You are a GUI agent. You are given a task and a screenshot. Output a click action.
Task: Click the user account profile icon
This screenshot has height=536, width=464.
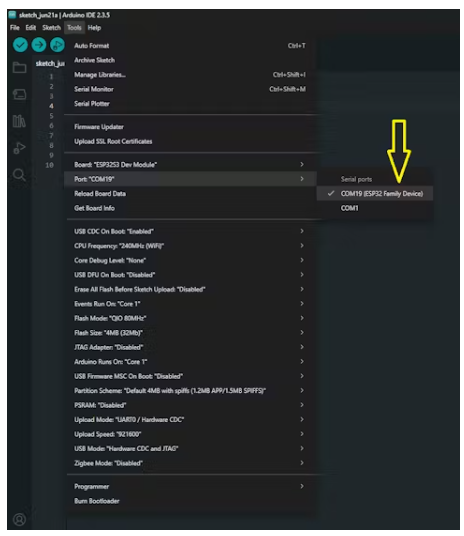coord(19,519)
